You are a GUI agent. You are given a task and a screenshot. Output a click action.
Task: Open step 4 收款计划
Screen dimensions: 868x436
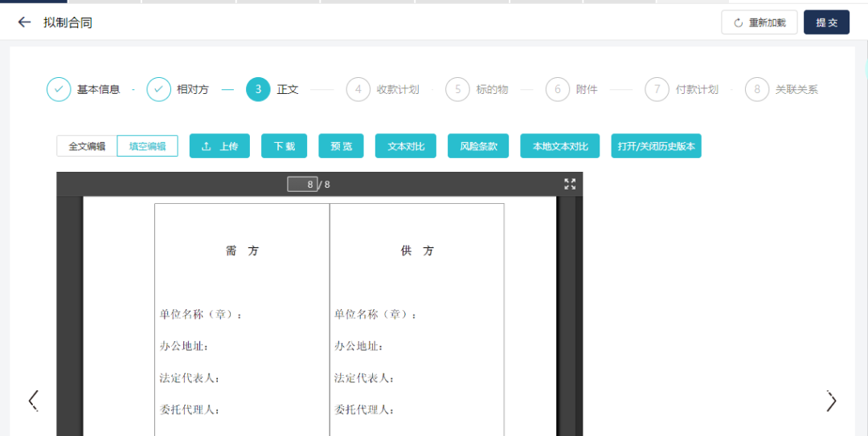358,89
